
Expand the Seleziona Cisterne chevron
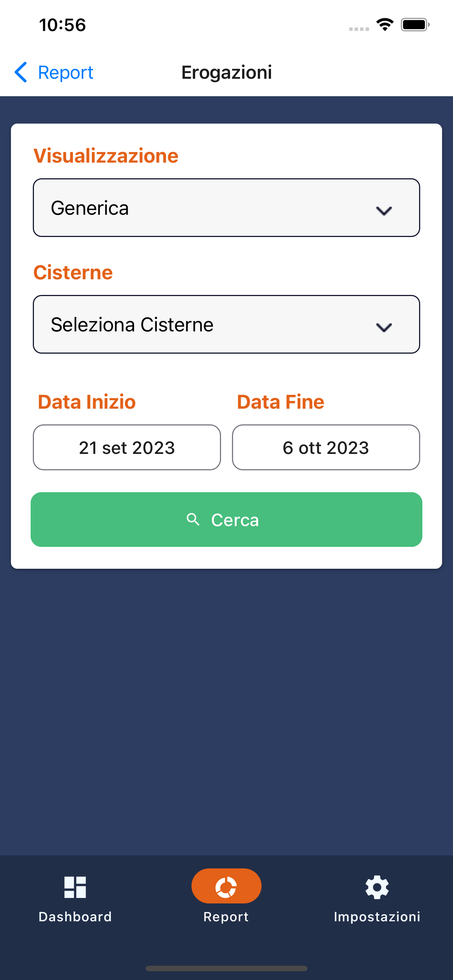384,327
